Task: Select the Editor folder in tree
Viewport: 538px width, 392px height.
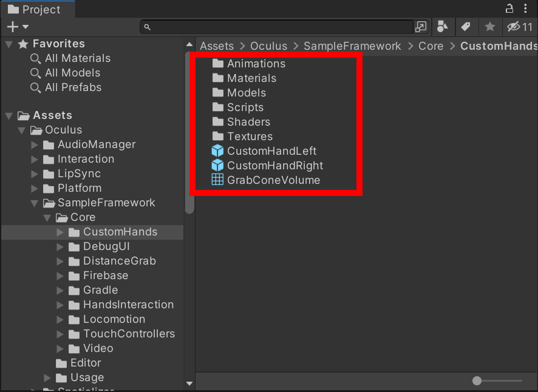Action: [x=78, y=363]
